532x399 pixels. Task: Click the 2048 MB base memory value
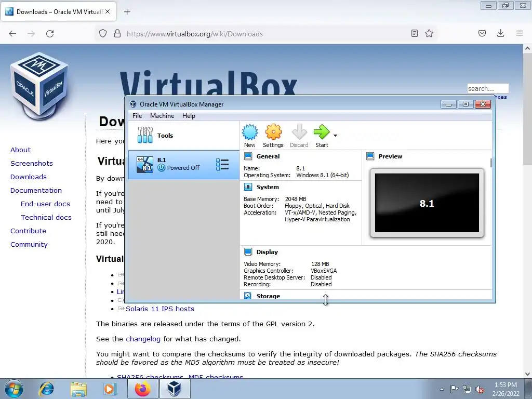(296, 199)
